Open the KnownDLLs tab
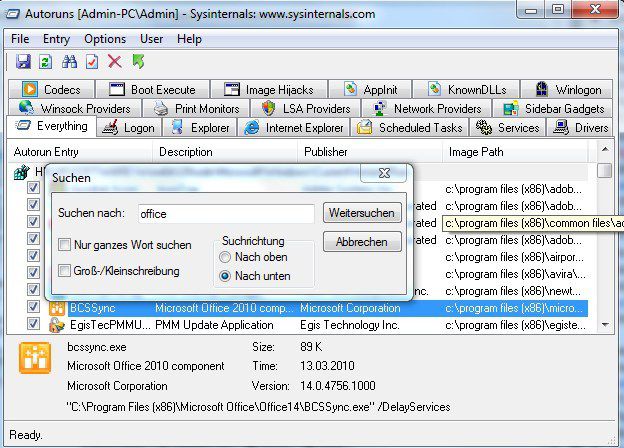This screenshot has height=448, width=624. click(466, 90)
